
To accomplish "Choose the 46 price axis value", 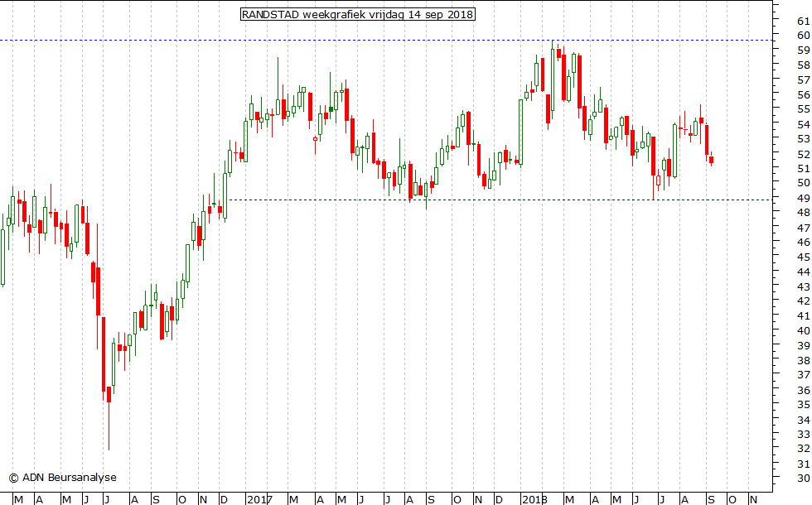I will (x=803, y=242).
